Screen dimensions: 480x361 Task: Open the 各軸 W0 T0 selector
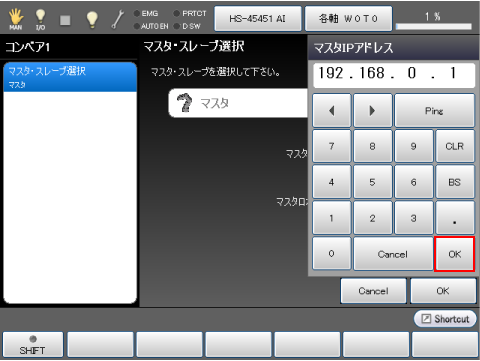click(x=348, y=19)
